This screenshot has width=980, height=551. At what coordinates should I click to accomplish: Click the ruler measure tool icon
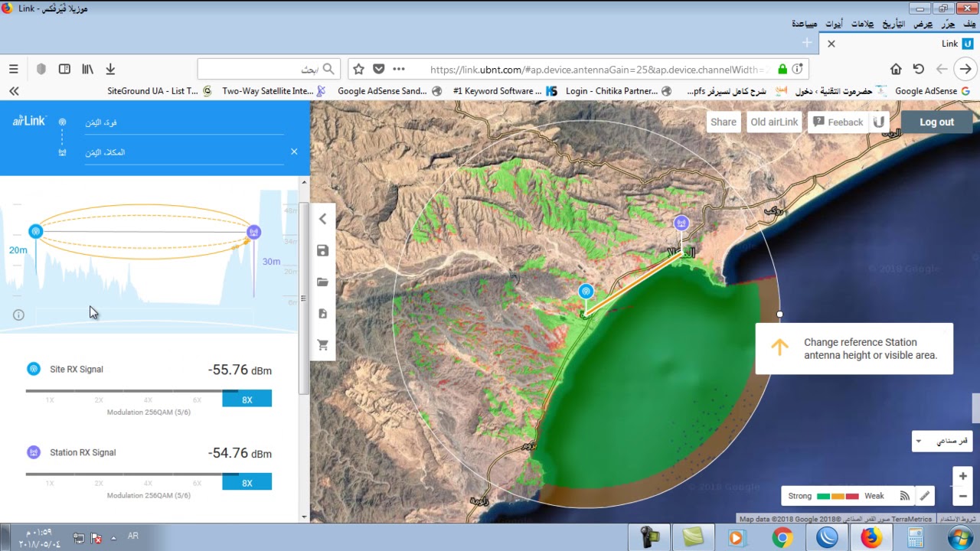925,496
